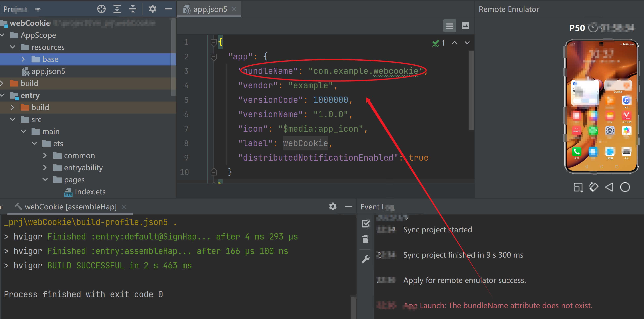
Task: Click emulator screenshot icon
Action: click(x=578, y=187)
